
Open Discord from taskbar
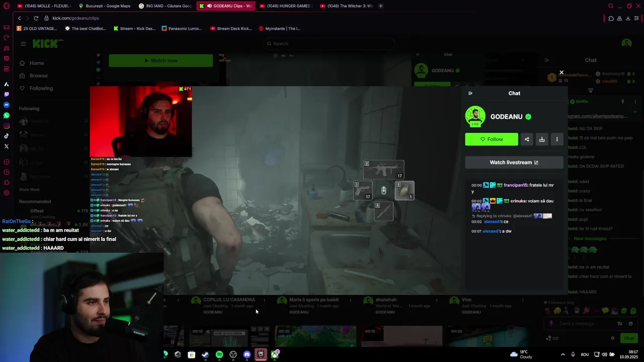click(x=247, y=354)
